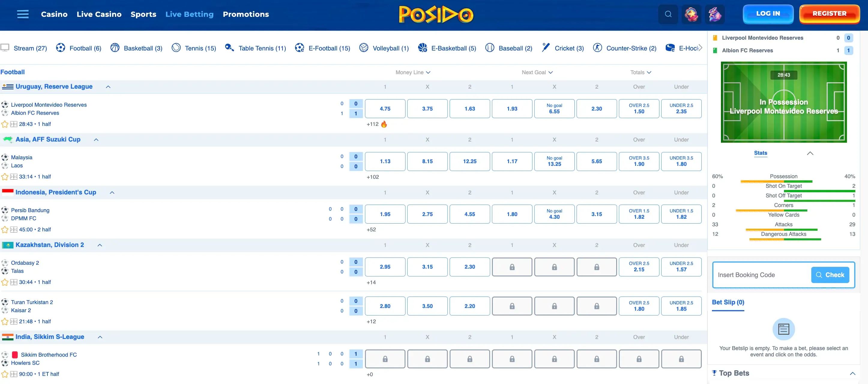Click the search magnifier icon
The image size is (868, 384).
pyautogui.click(x=668, y=14)
